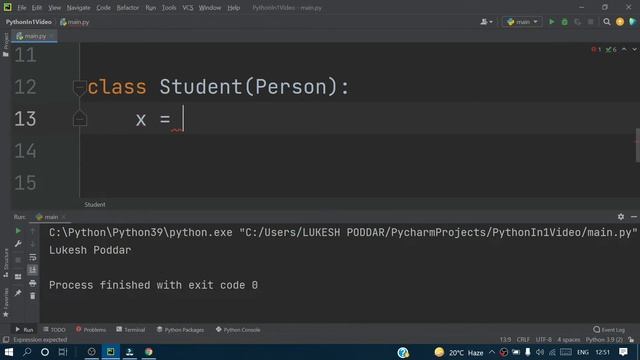This screenshot has width=640, height=360.
Task: Open the user account dropdown icon
Action: (486, 22)
